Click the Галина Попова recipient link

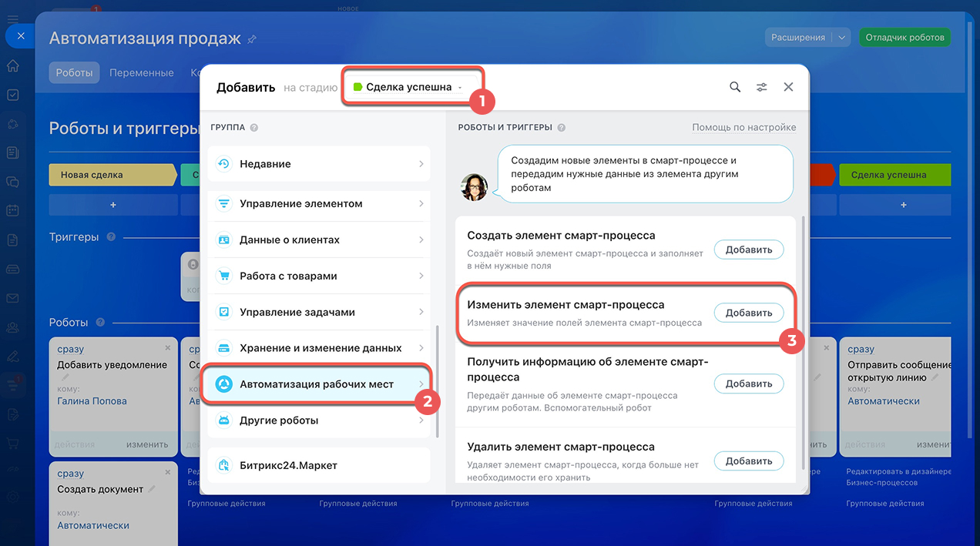[92, 401]
